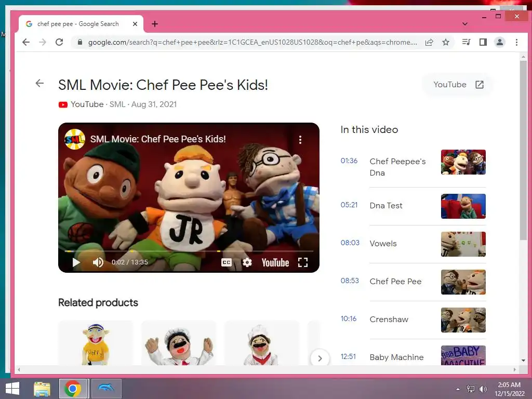Jump to 12:51 Baby Machine chapter
Screen dimensions: 532x399
pyautogui.click(x=413, y=356)
